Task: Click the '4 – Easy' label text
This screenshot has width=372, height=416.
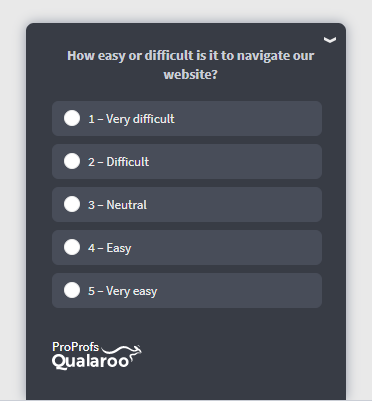Action: tap(110, 248)
